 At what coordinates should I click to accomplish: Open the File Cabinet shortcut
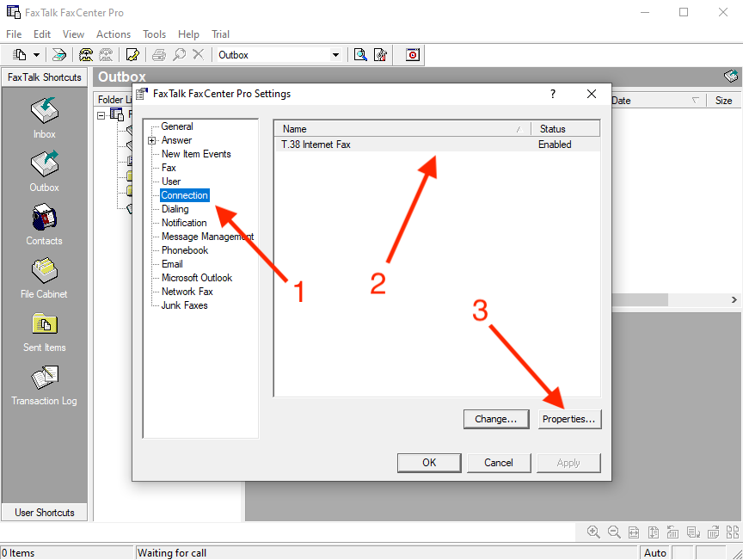44,278
